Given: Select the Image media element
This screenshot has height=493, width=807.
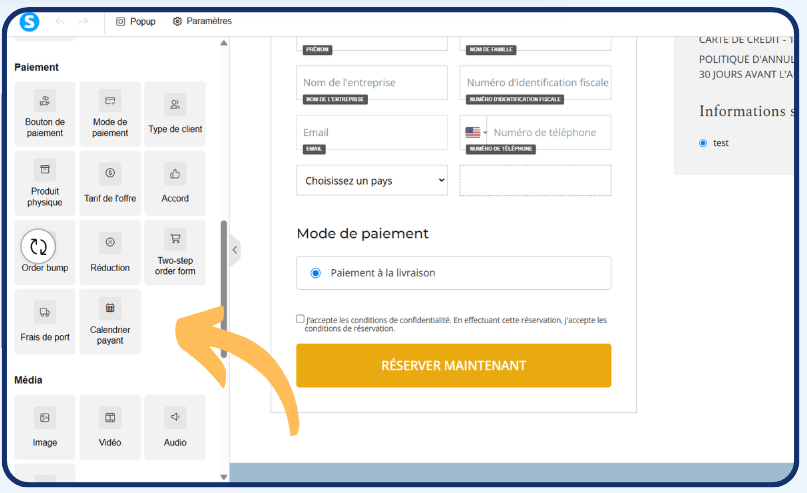Looking at the screenshot, I should (45, 427).
